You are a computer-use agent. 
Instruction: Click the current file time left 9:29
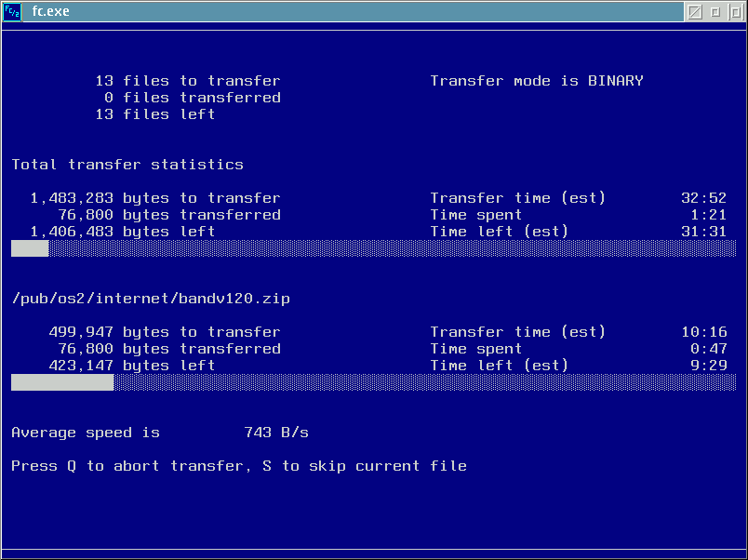708,366
